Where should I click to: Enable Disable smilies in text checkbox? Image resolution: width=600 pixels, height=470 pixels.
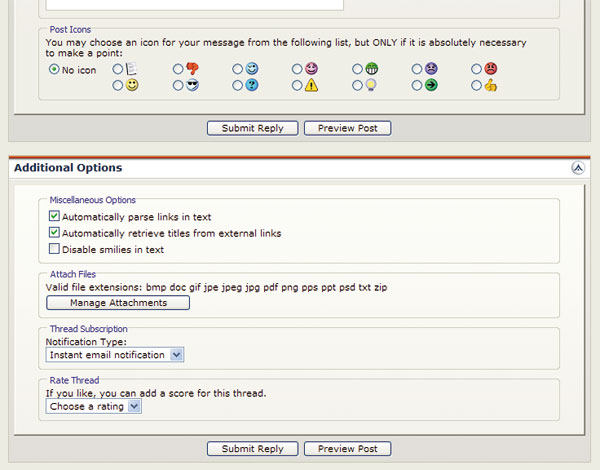coord(54,249)
